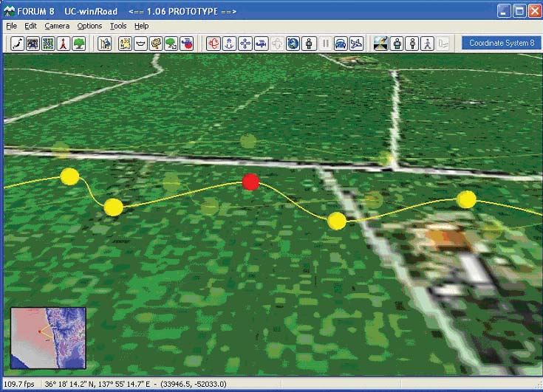Click person icon left of walking figure
Image resolution: width=543 pixels, height=392 pixels.
click(x=412, y=44)
